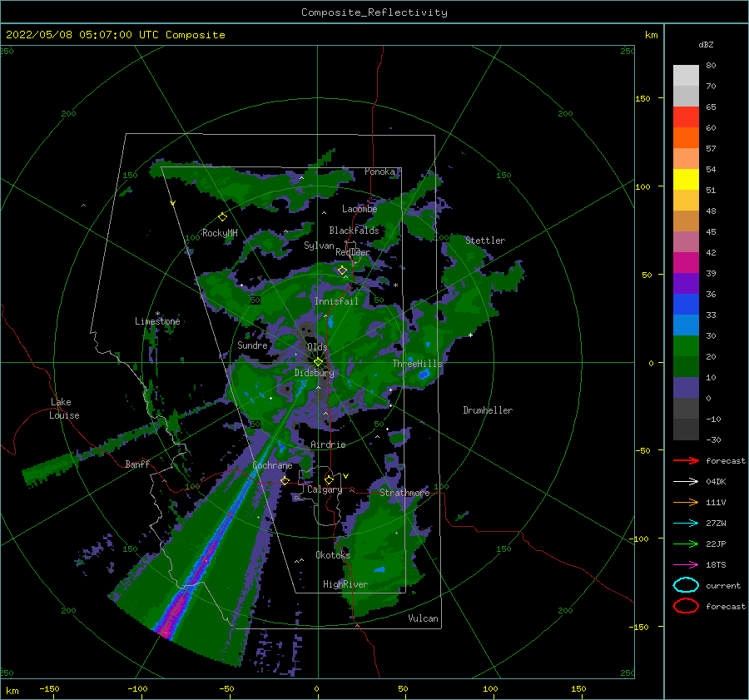
Task: Click the 10 dBZ purple swatch
Action: [686, 387]
